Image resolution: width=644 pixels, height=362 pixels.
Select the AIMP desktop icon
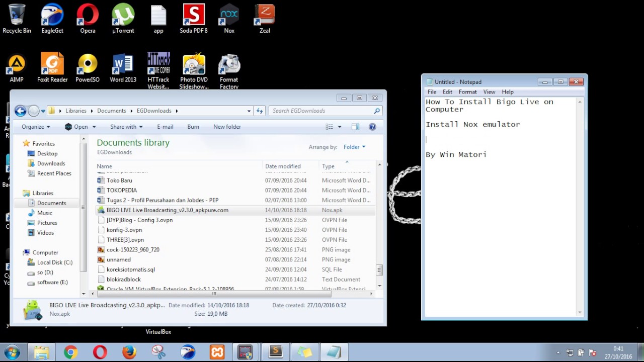pos(17,67)
